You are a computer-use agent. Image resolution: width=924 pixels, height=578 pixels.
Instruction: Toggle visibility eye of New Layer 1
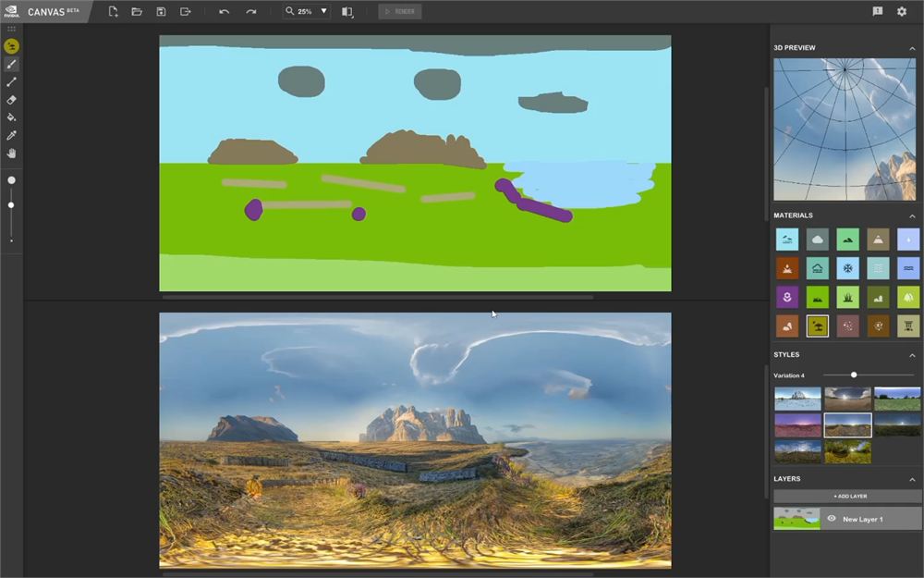click(831, 519)
